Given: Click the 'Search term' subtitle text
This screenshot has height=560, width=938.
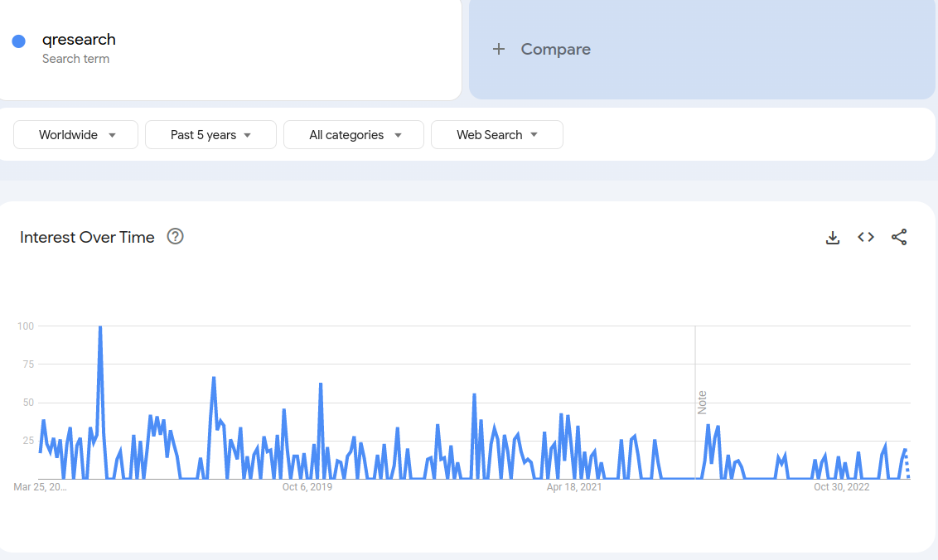Looking at the screenshot, I should [x=76, y=59].
